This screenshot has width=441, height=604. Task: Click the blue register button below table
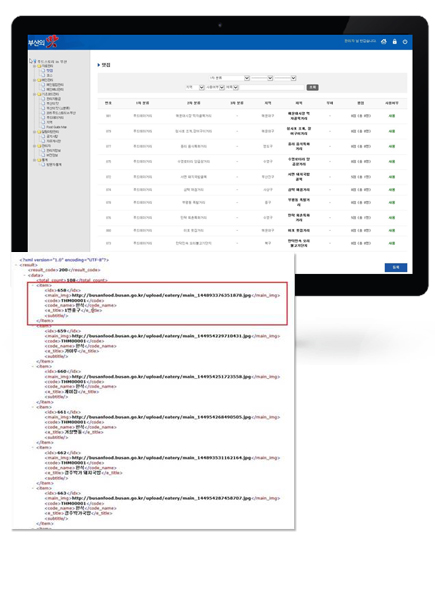(396, 267)
